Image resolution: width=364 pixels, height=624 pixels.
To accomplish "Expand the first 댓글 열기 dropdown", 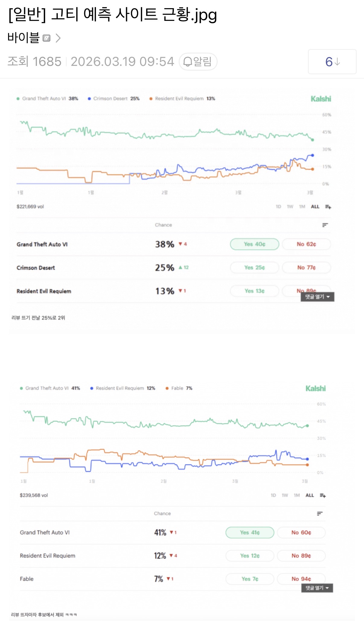I will 317,297.
